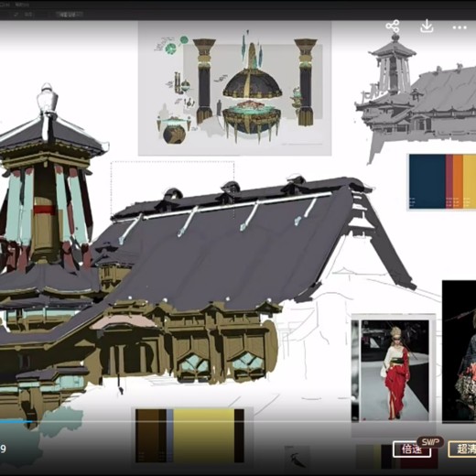Select the runway model in red kimono photo

pos(395,370)
